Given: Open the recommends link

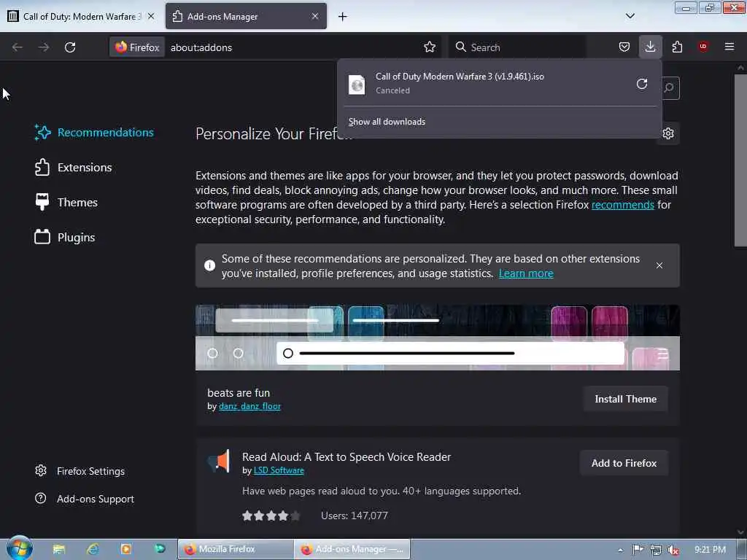Looking at the screenshot, I should coord(623,205).
